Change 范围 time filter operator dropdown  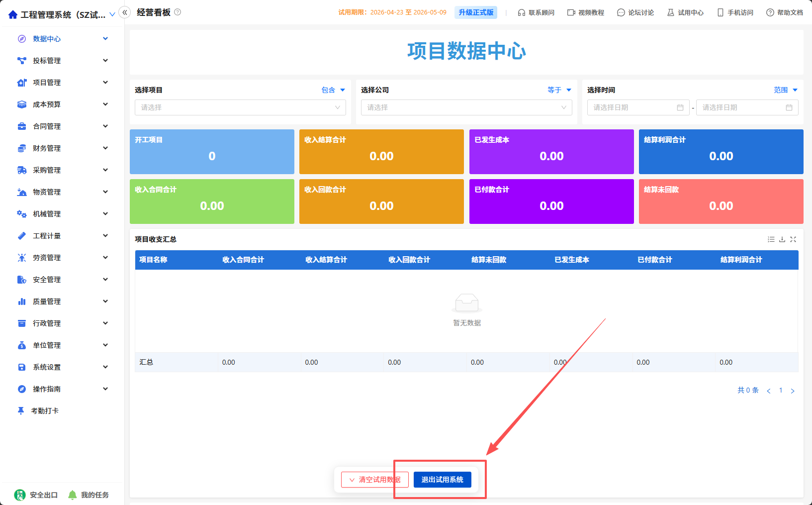786,90
